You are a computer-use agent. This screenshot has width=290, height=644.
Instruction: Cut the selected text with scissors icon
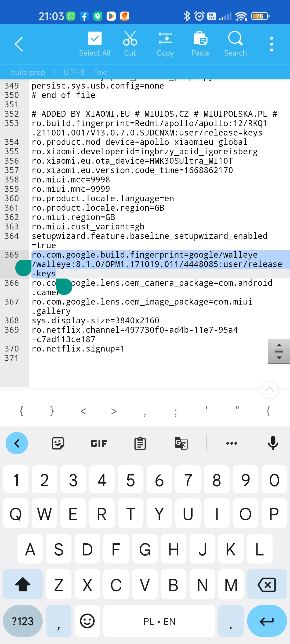point(130,44)
